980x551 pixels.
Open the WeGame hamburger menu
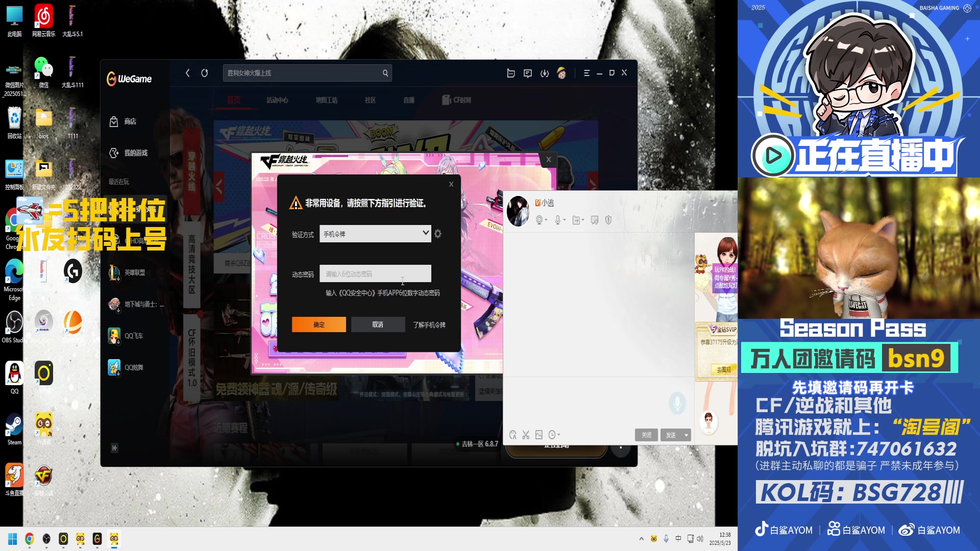click(x=586, y=73)
